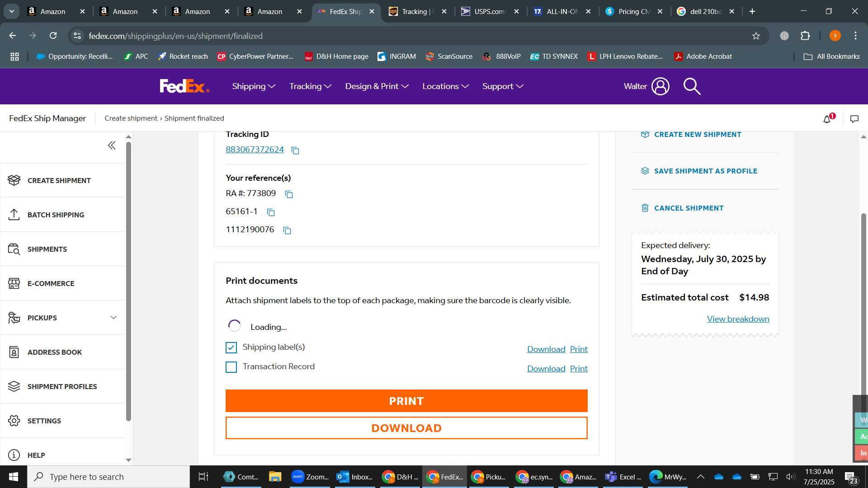Open Settings in the sidebar
The height and width of the screenshot is (488, 868).
tap(62, 421)
